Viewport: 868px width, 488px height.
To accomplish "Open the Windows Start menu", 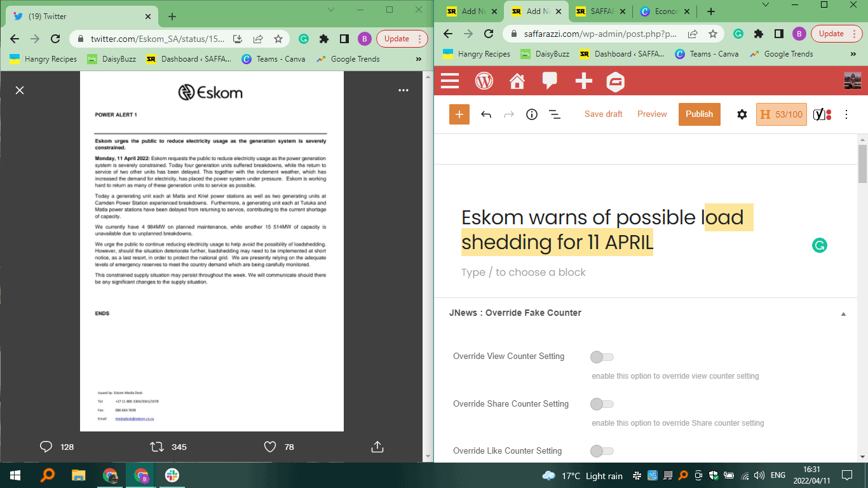I will coord(15,475).
